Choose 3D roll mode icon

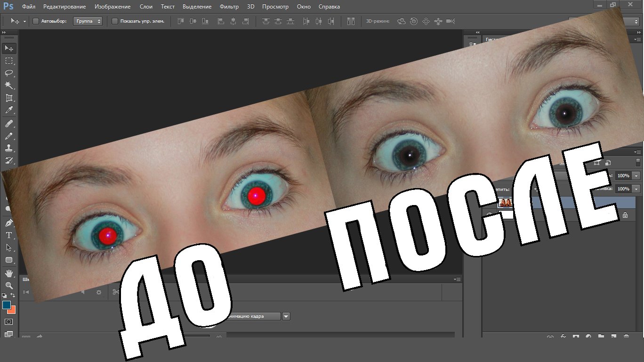pos(414,21)
